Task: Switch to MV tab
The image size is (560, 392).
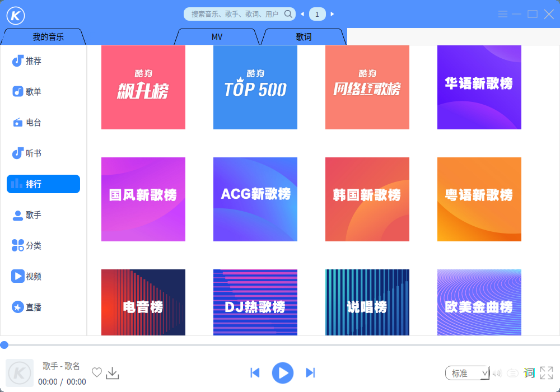Action: coord(217,37)
